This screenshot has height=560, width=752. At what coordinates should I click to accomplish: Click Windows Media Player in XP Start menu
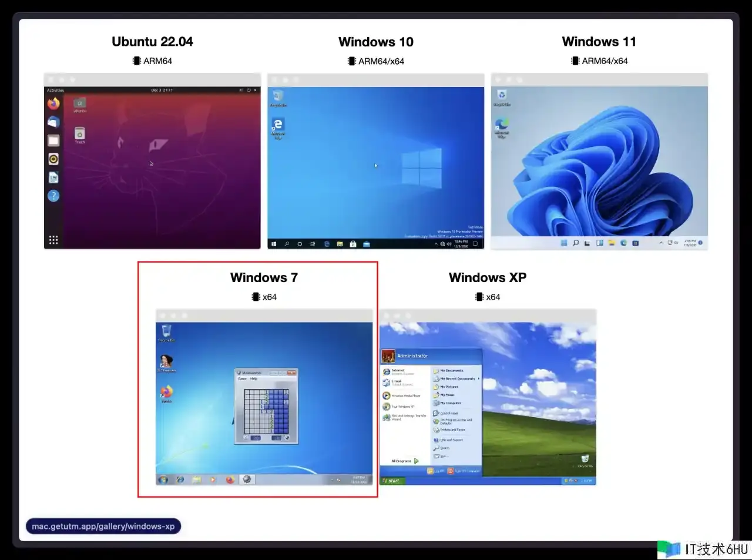coord(402,395)
